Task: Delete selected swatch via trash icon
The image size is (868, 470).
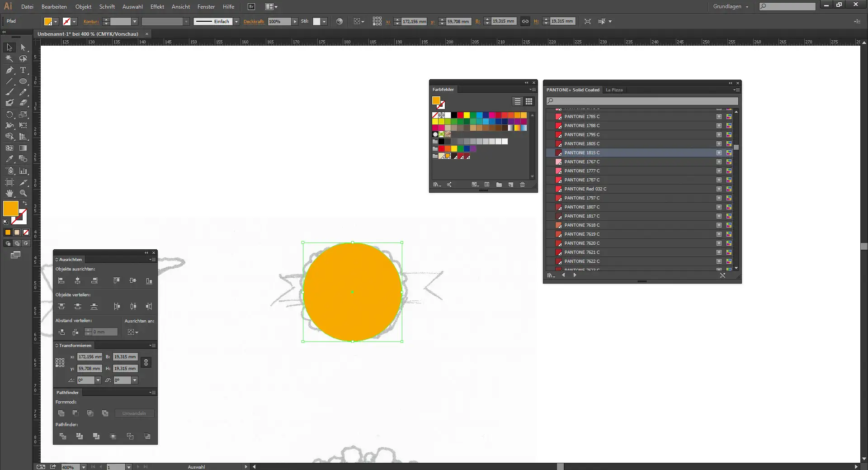Action: pyautogui.click(x=523, y=184)
